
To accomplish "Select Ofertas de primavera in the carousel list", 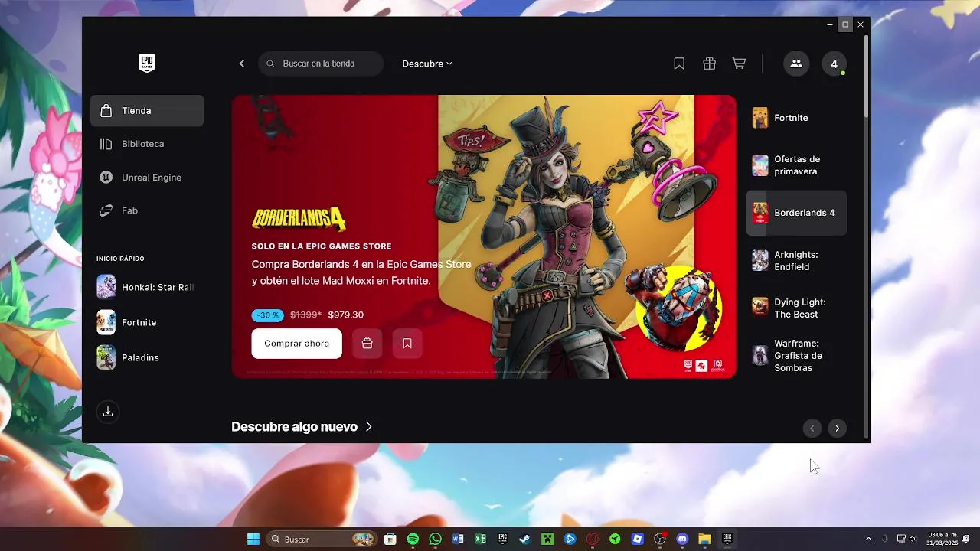I will tap(796, 165).
